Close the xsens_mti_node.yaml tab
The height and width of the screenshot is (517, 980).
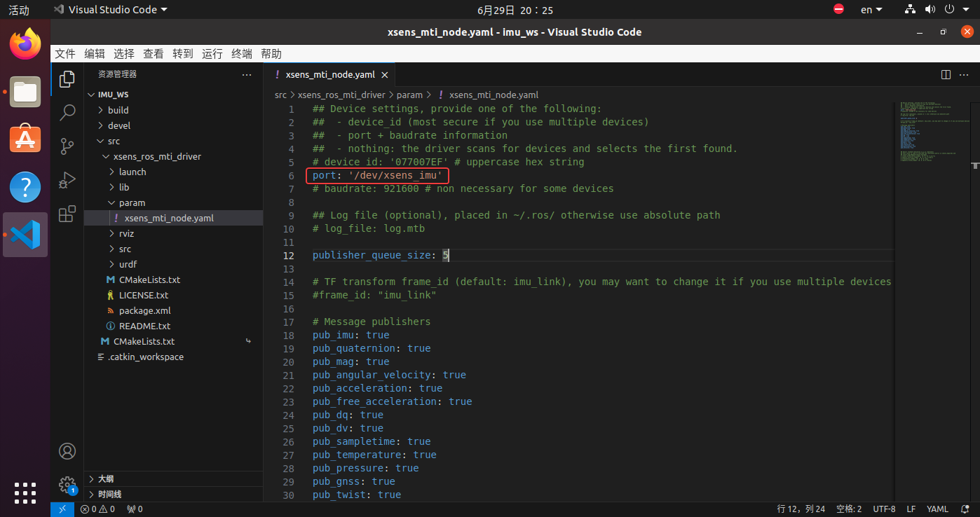click(384, 74)
